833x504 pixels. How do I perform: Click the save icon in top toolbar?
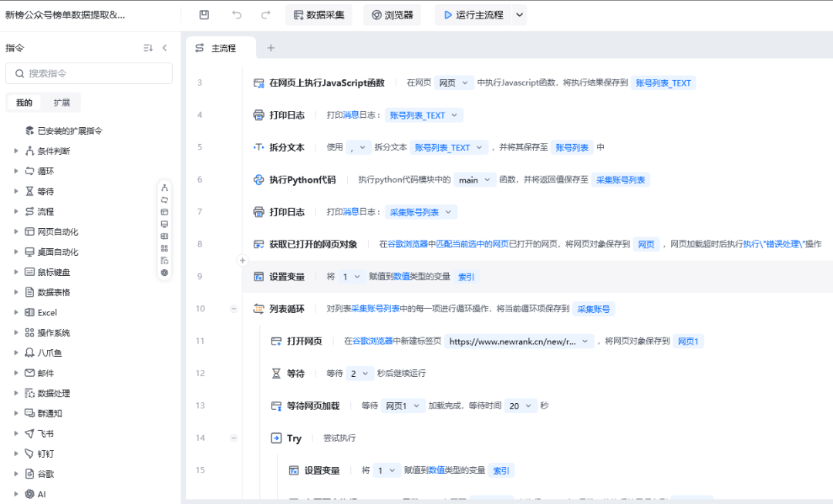204,15
